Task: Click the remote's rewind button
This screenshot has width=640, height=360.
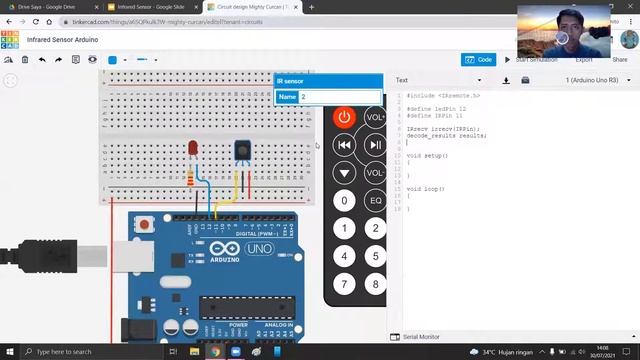Action: 344,145
